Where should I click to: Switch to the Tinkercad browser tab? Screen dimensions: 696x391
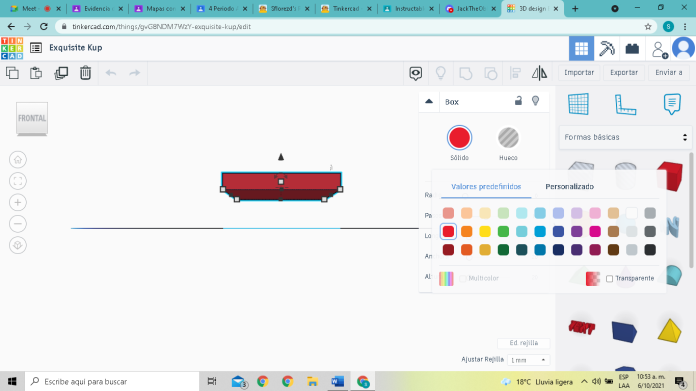[346, 8]
